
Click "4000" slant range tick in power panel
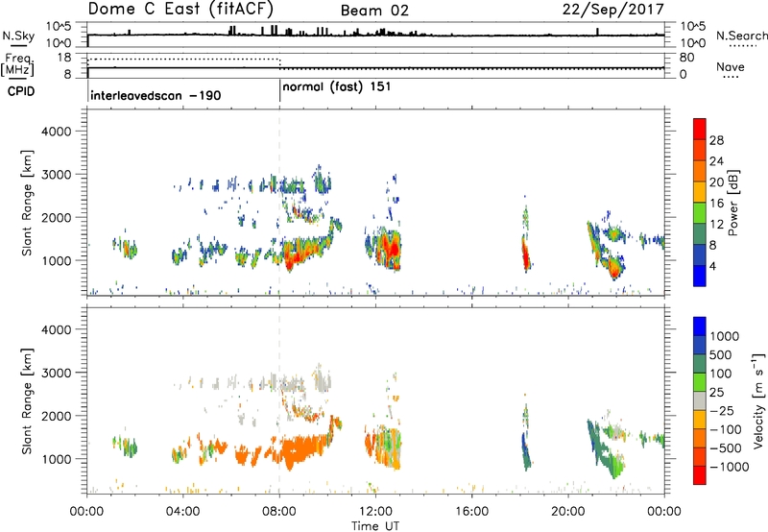tap(56, 132)
